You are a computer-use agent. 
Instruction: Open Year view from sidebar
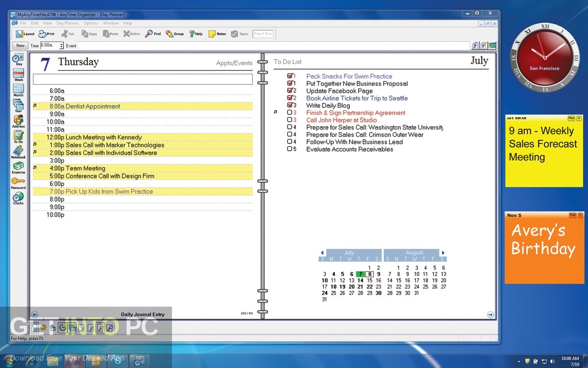[19, 106]
